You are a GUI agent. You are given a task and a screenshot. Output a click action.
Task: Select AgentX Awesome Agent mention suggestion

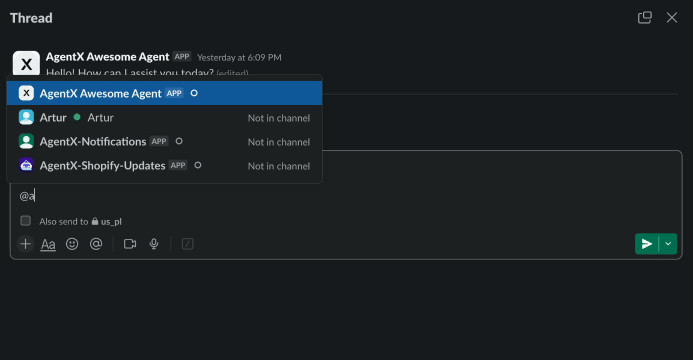pos(164,93)
